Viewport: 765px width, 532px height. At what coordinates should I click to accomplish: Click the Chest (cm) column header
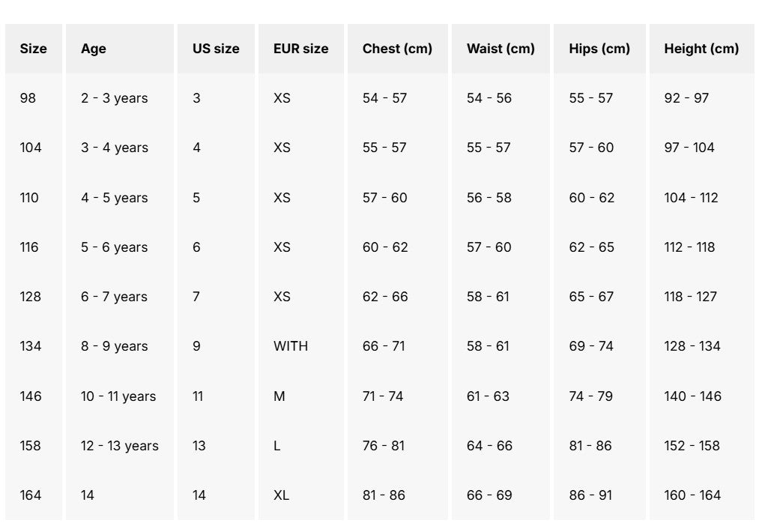397,49
